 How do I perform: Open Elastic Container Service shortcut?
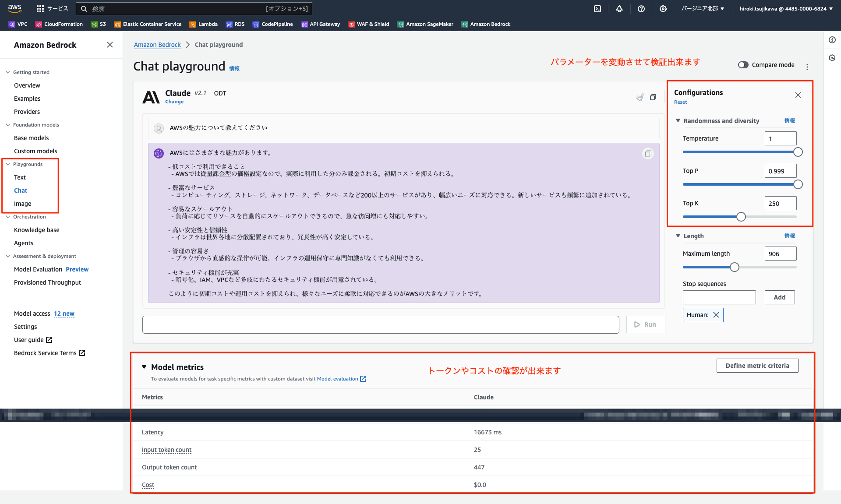click(x=148, y=24)
